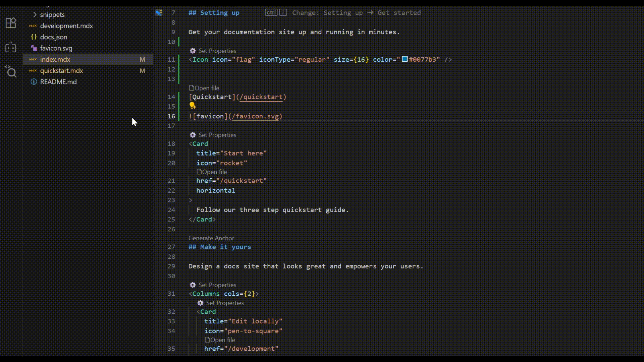Open color picker swatch for #0077b3
The height and width of the screenshot is (362, 644).
coord(405,59)
